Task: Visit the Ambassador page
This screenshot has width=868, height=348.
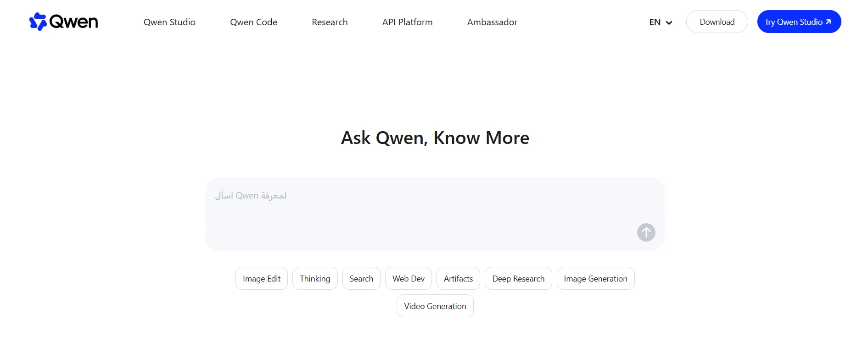Action: pyautogui.click(x=492, y=22)
